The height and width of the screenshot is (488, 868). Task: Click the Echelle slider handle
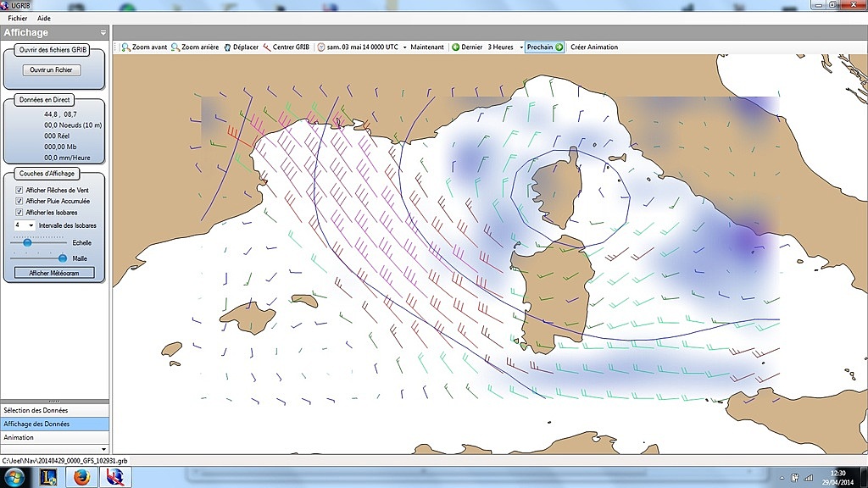click(28, 242)
